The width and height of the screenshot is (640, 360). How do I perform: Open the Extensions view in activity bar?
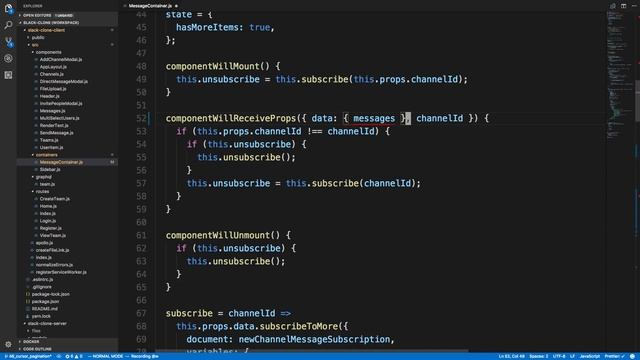[8, 75]
